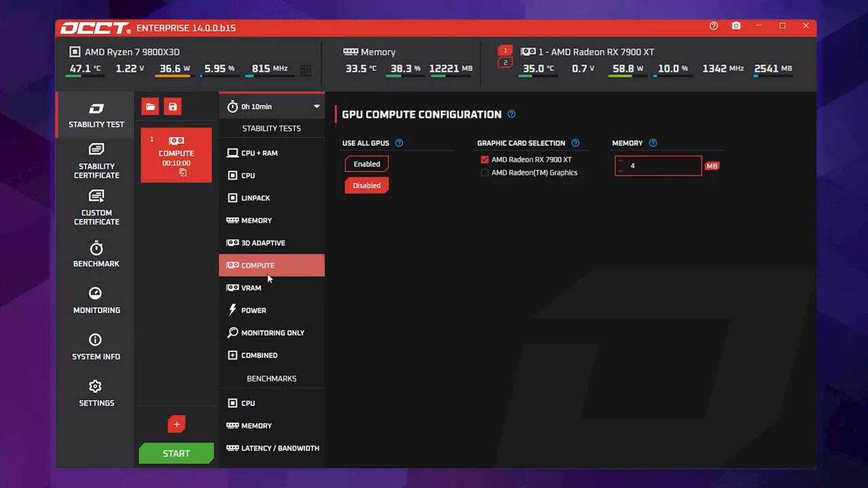This screenshot has width=868, height=488.
Task: Select the Linpack test
Action: click(272, 198)
